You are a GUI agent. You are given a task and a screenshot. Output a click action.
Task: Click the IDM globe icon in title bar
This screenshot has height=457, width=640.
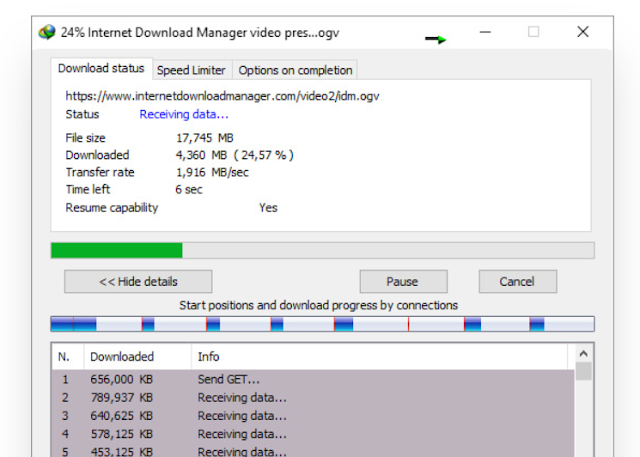pyautogui.click(x=47, y=32)
